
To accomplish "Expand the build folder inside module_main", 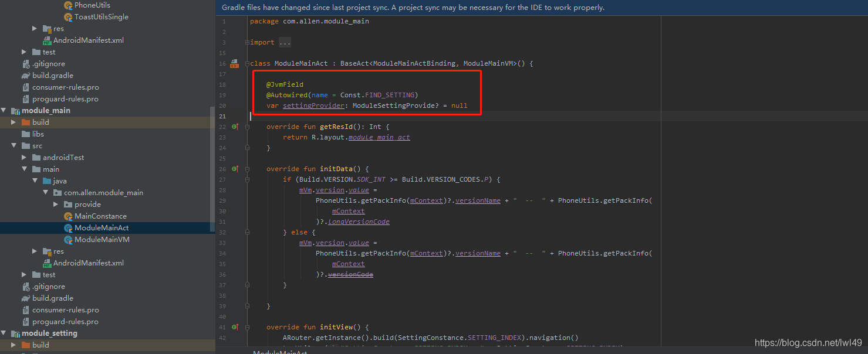I will [13, 122].
